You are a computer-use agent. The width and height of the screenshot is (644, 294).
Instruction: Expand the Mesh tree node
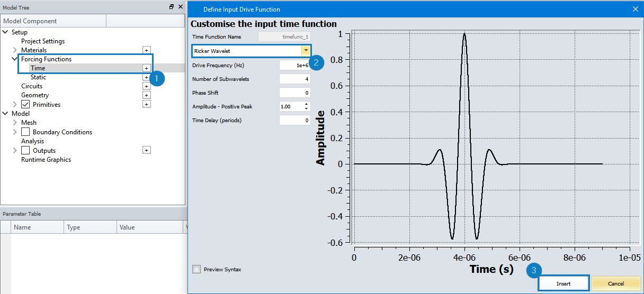(15, 123)
